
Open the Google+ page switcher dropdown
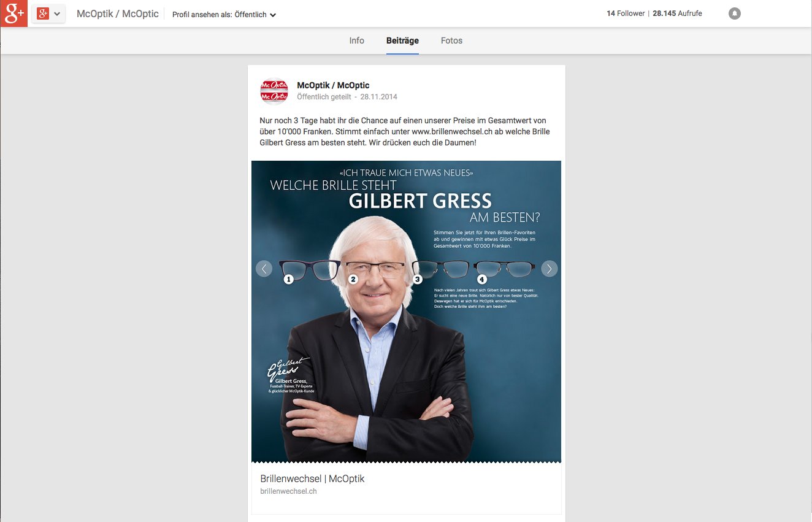(49, 13)
